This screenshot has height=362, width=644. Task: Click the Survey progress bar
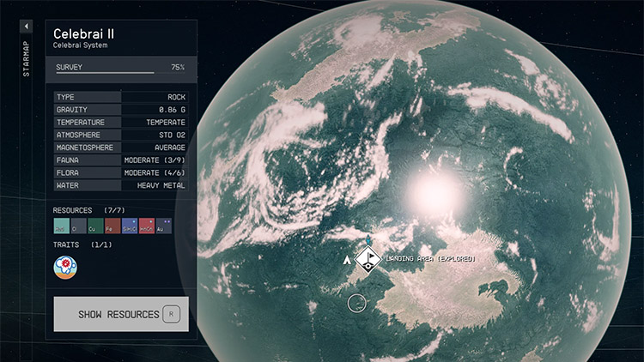105,73
